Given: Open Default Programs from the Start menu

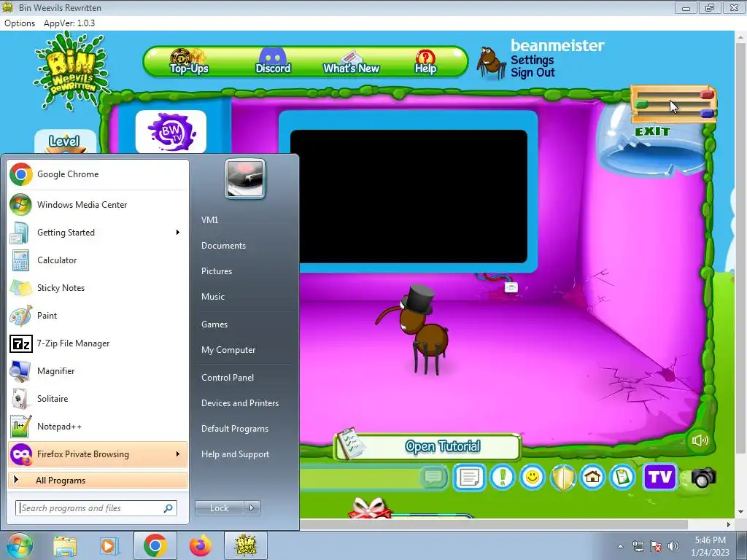Looking at the screenshot, I should (235, 429).
